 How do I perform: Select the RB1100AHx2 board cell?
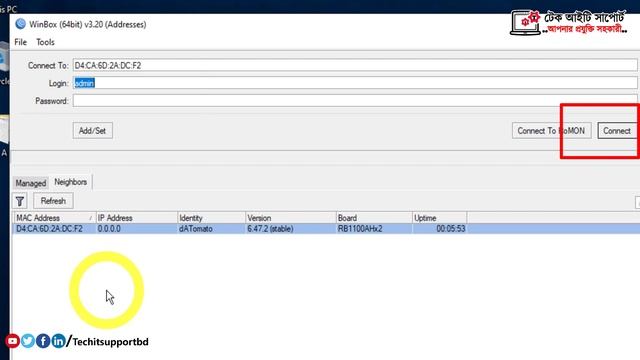click(374, 229)
